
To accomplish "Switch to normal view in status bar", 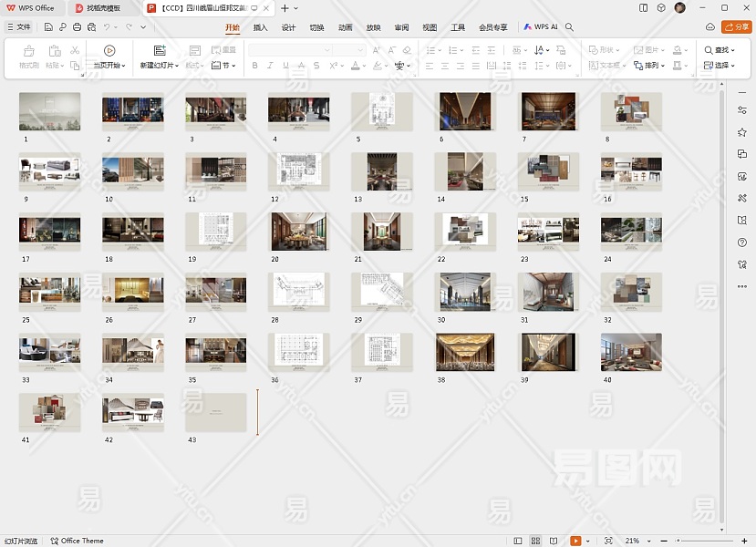I will click(519, 541).
